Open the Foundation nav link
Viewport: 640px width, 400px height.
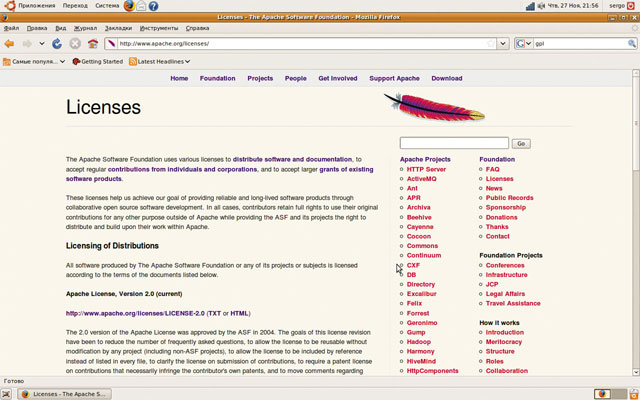pyautogui.click(x=218, y=78)
